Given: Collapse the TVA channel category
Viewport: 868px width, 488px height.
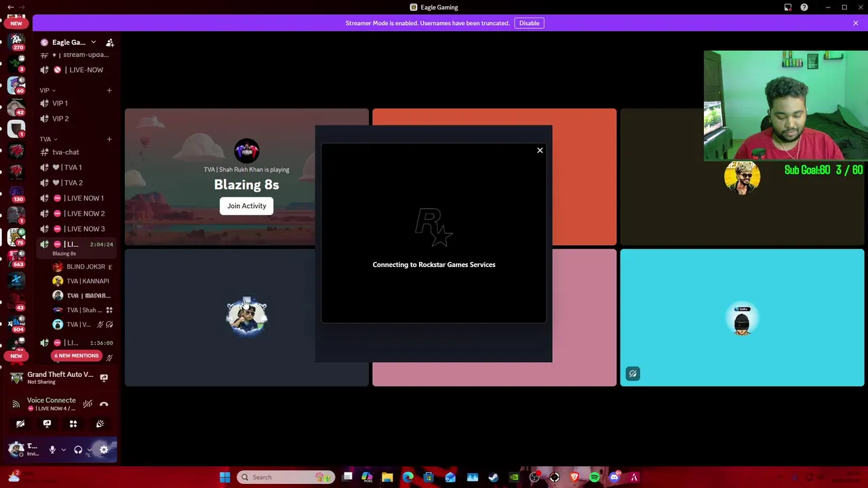Looking at the screenshot, I should point(48,139).
